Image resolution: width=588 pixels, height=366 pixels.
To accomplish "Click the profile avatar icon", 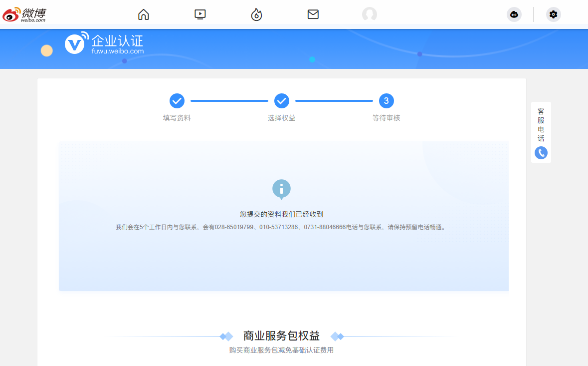I will click(x=370, y=14).
